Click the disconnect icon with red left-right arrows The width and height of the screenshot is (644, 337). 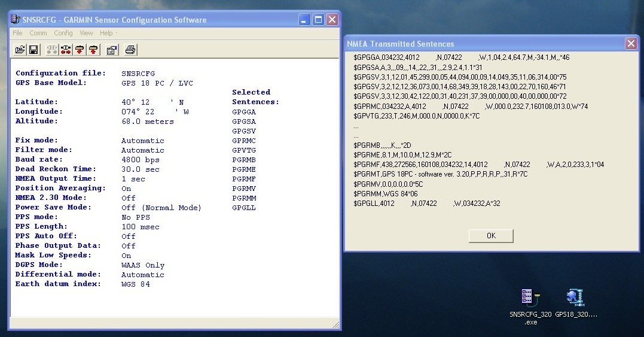click(x=66, y=50)
